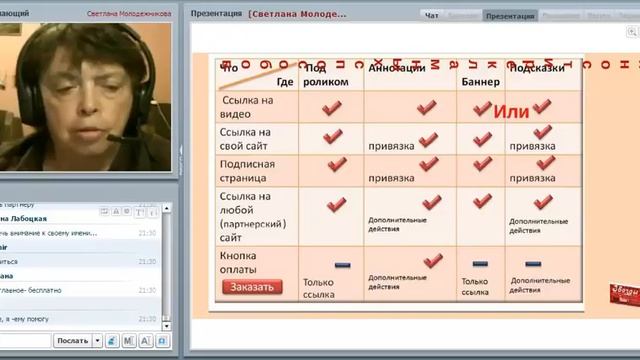640x360 pixels.
Task: Click the 'Под роликом' column header
Action: tap(326, 75)
